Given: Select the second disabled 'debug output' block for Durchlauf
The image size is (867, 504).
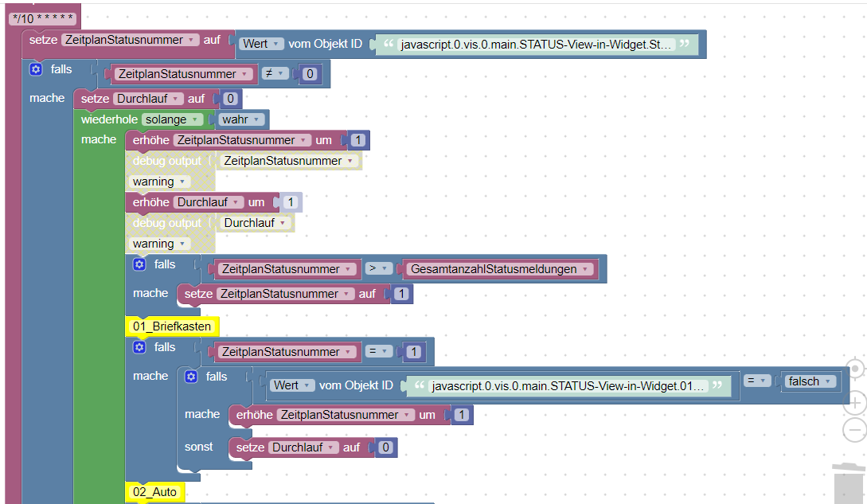Looking at the screenshot, I should (x=167, y=222).
